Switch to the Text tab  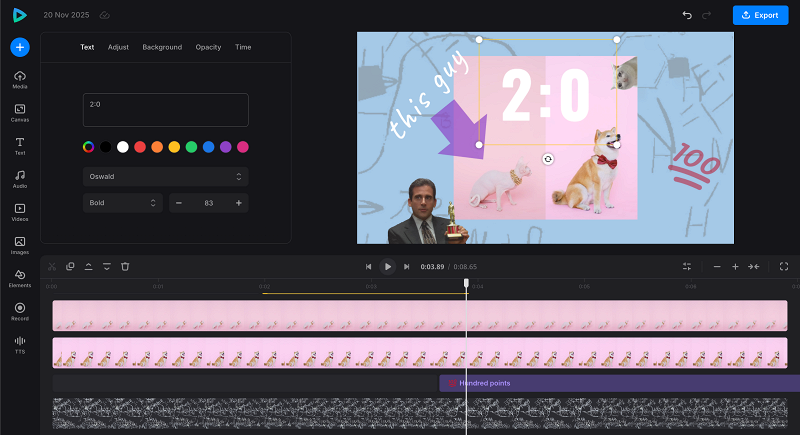(87, 47)
